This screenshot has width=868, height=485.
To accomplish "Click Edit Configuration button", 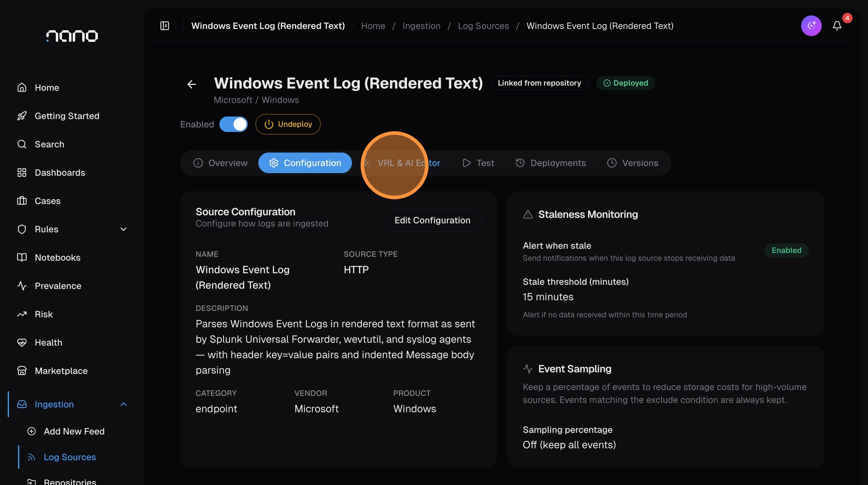I will tap(432, 220).
